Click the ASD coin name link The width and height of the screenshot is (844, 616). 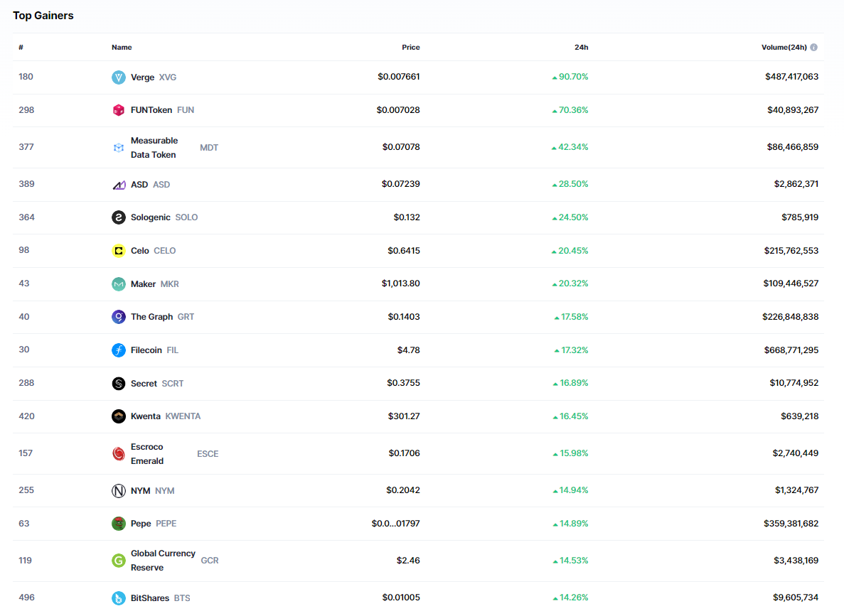click(x=139, y=185)
